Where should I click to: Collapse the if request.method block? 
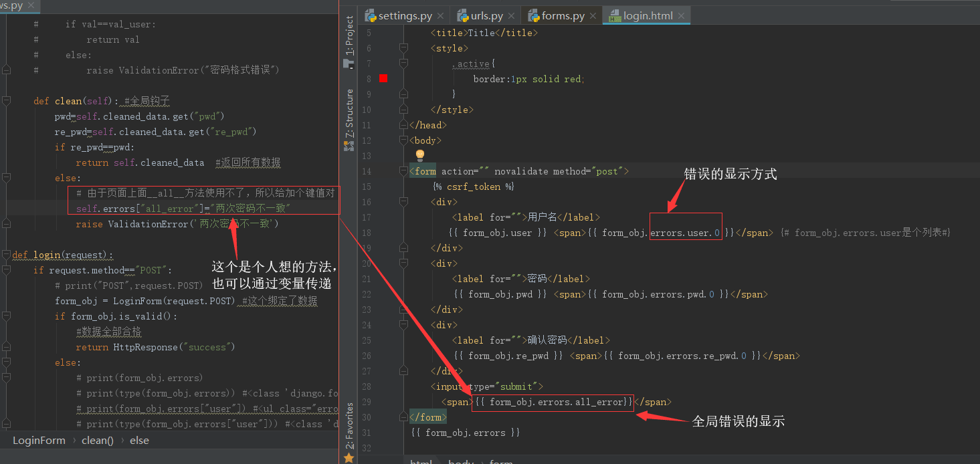tap(6, 270)
